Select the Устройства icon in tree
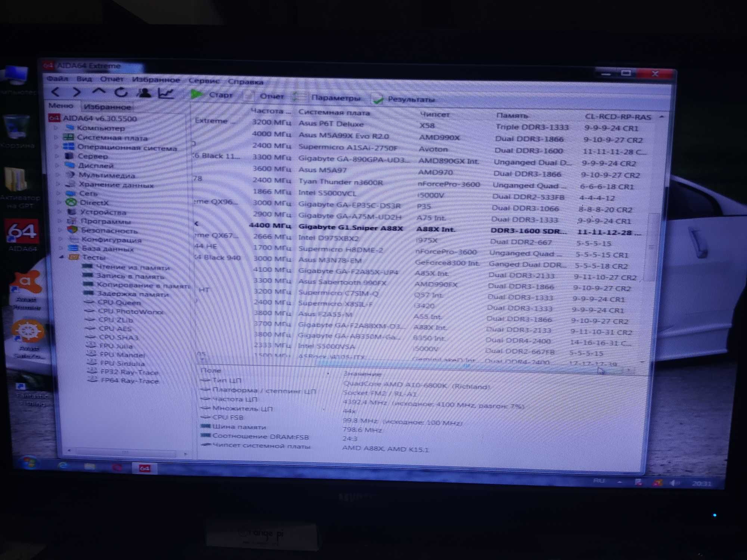 click(x=72, y=212)
